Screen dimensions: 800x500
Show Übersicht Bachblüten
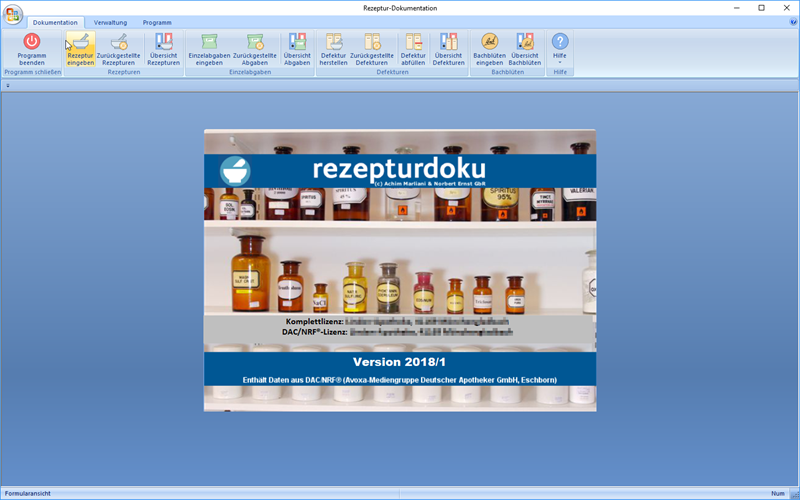(525, 48)
